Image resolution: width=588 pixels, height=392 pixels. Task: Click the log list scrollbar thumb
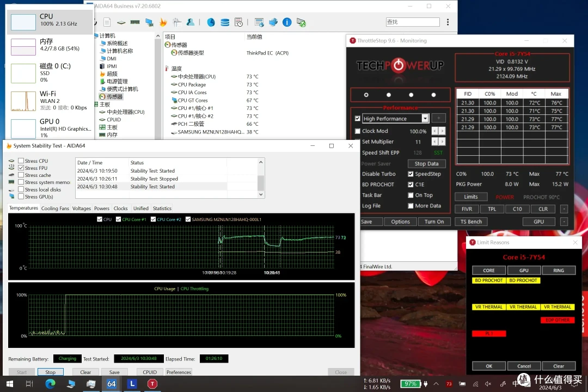pyautogui.click(x=261, y=183)
